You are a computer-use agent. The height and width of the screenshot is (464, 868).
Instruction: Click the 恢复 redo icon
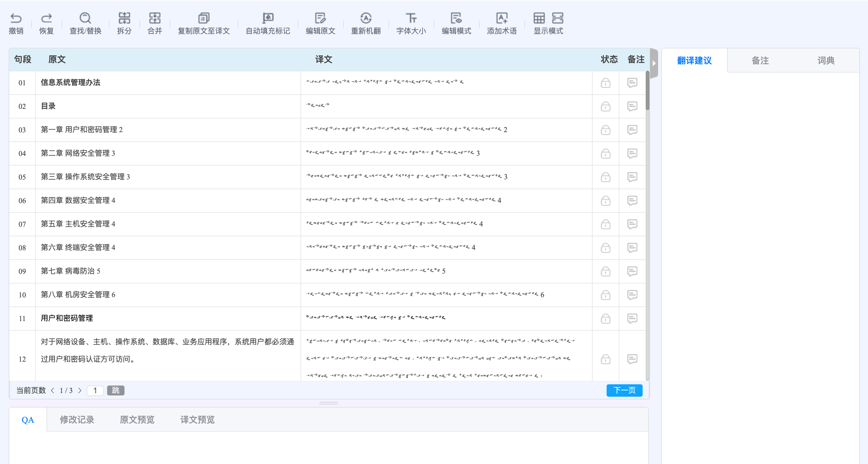(46, 18)
